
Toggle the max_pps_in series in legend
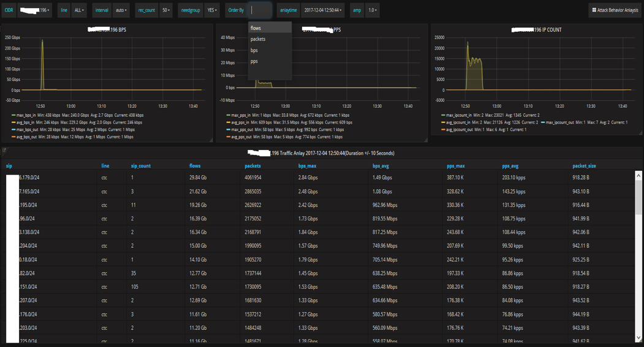pyautogui.click(x=240, y=115)
